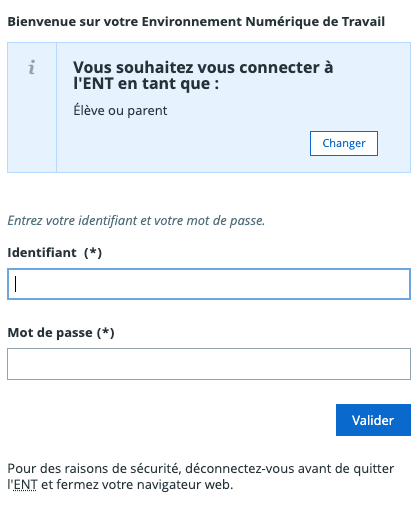Screen dimensions: 420x506
Task: Click the italic info 'i' icon
Action: tap(32, 67)
